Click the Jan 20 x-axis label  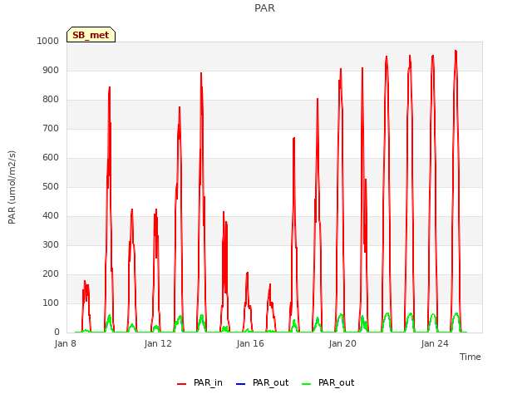coord(342,343)
